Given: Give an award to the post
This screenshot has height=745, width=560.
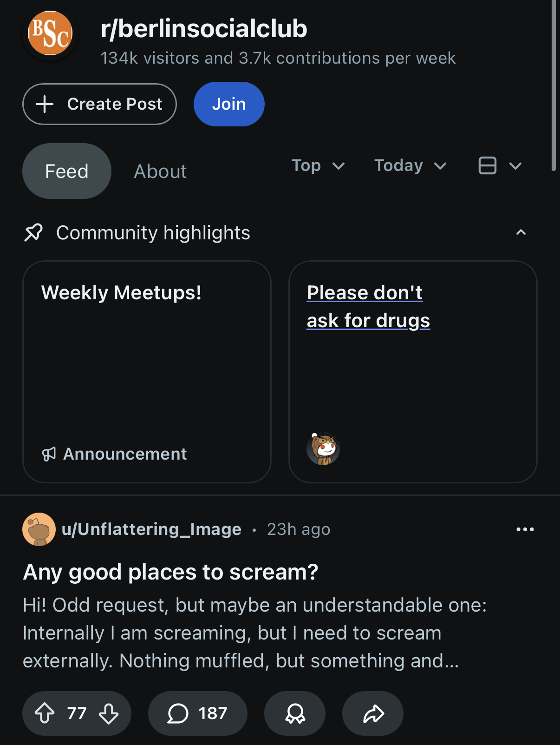Looking at the screenshot, I should pos(295,713).
